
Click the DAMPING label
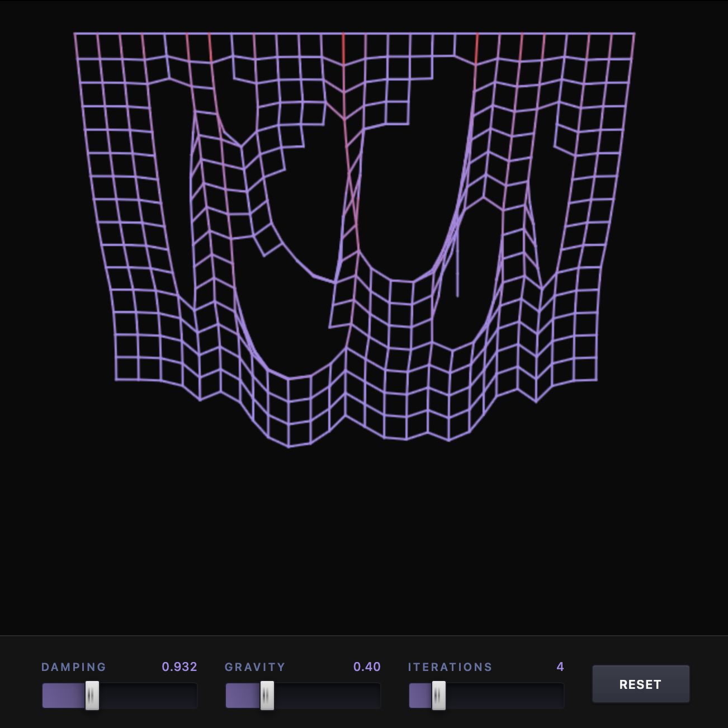tap(73, 666)
